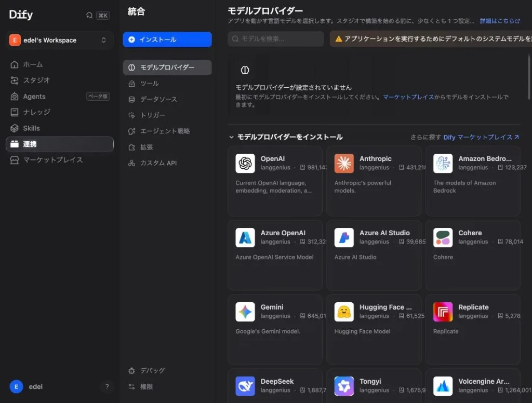Click the Tongyi logo icon

pos(344,386)
